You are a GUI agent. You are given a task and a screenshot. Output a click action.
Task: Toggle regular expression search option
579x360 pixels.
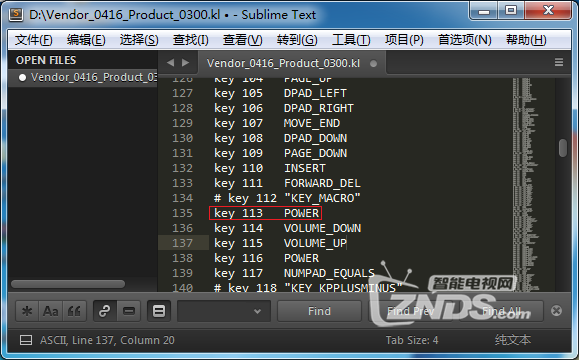27,311
